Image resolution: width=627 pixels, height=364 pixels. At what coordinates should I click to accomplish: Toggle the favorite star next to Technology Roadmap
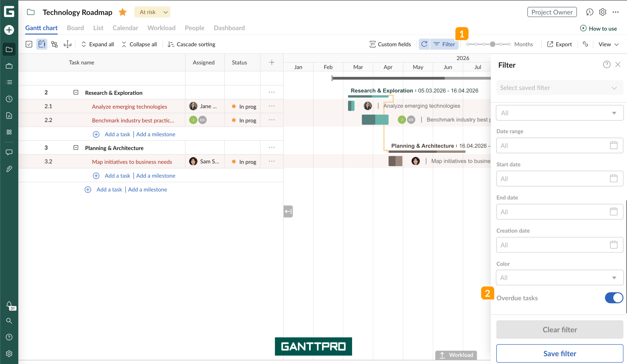point(123,12)
